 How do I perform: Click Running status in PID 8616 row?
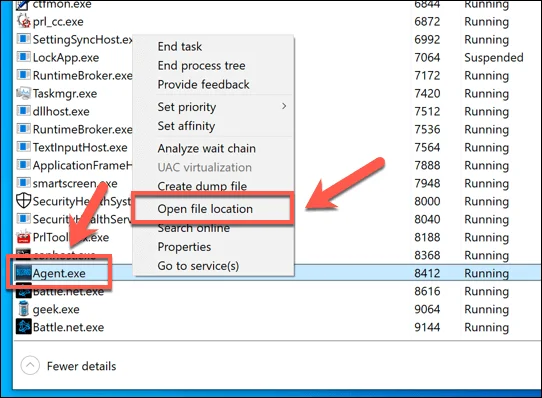[x=486, y=292]
